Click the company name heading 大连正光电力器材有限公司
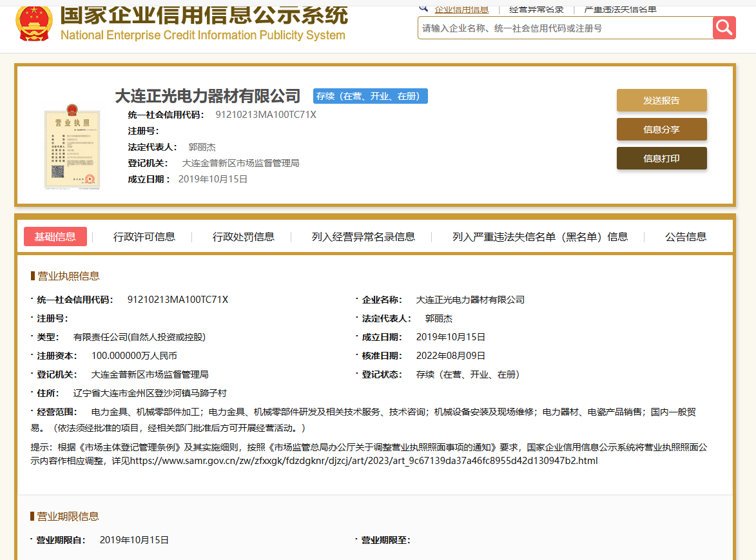The height and width of the screenshot is (560, 756). point(208,96)
